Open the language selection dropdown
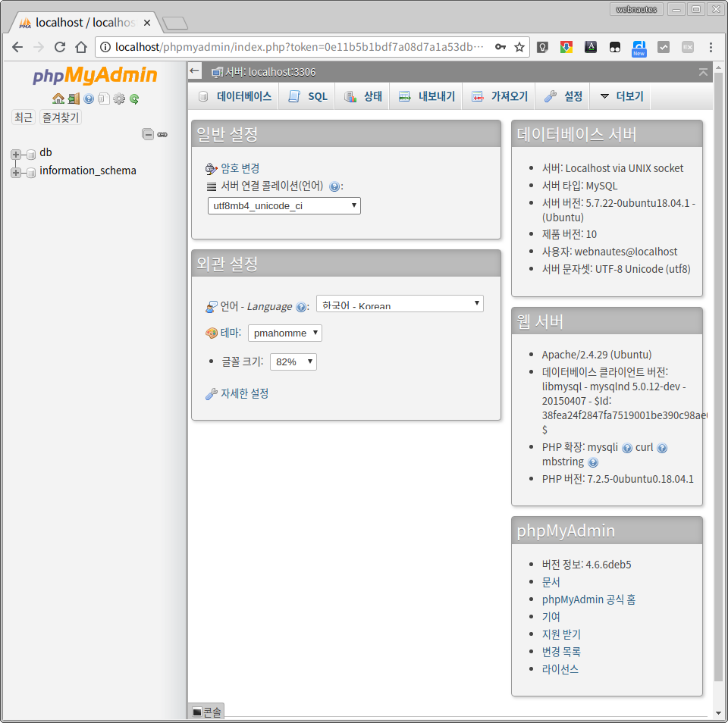The image size is (728, 723). pyautogui.click(x=400, y=304)
